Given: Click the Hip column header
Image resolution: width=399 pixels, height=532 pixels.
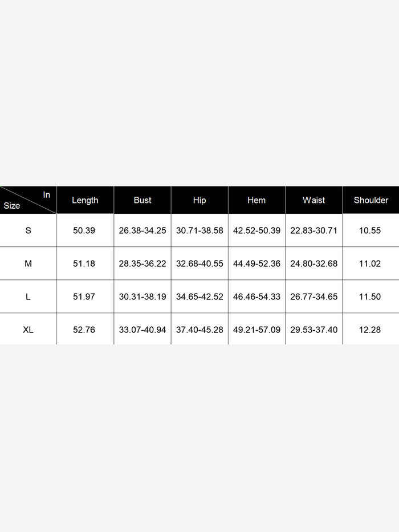Looking at the screenshot, I should tap(199, 200).
